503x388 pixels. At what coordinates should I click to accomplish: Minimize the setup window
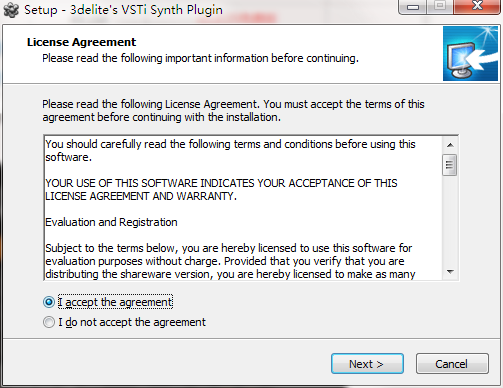coord(413,7)
